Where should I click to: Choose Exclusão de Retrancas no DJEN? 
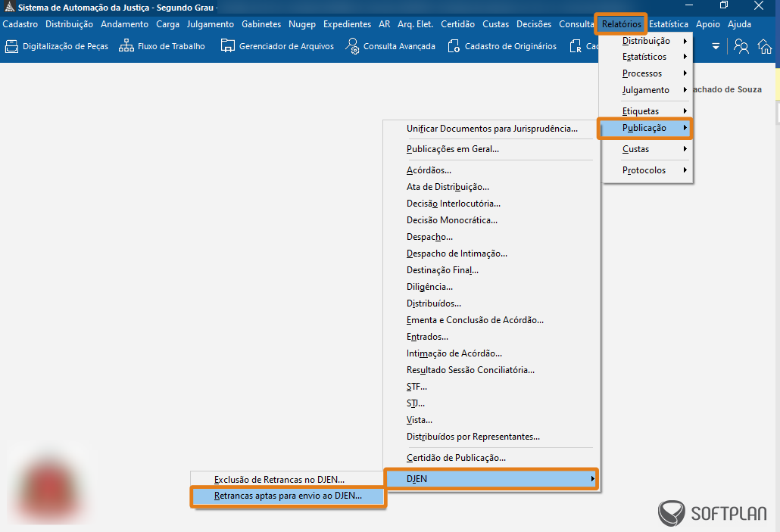[x=279, y=479]
